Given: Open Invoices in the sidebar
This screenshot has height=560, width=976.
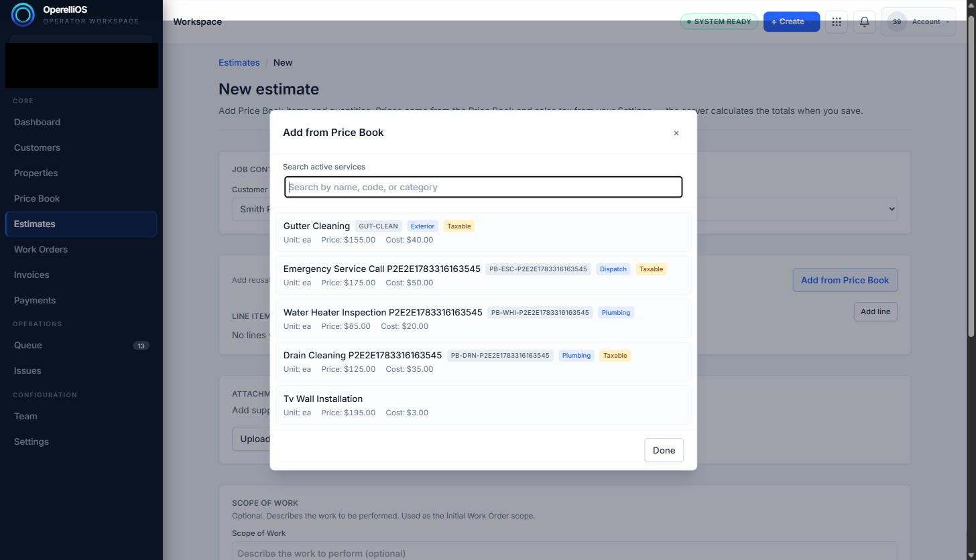Looking at the screenshot, I should (x=81, y=275).
